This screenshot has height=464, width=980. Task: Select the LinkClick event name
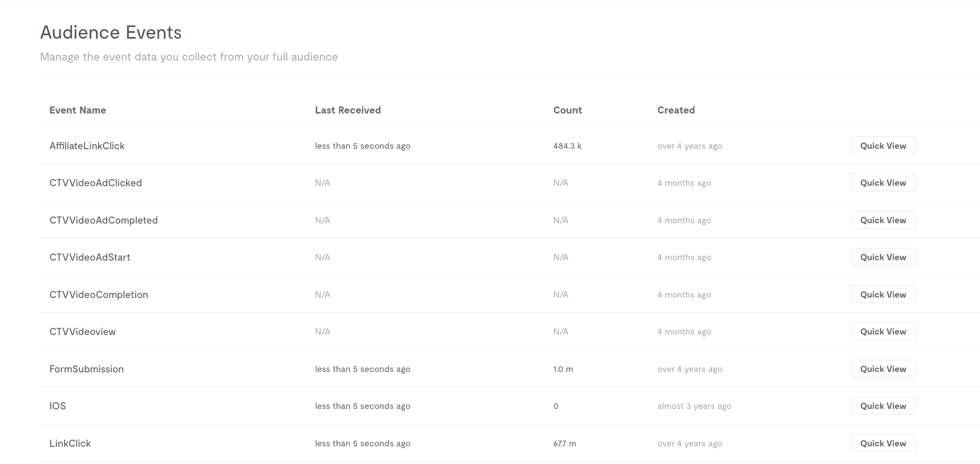point(70,443)
